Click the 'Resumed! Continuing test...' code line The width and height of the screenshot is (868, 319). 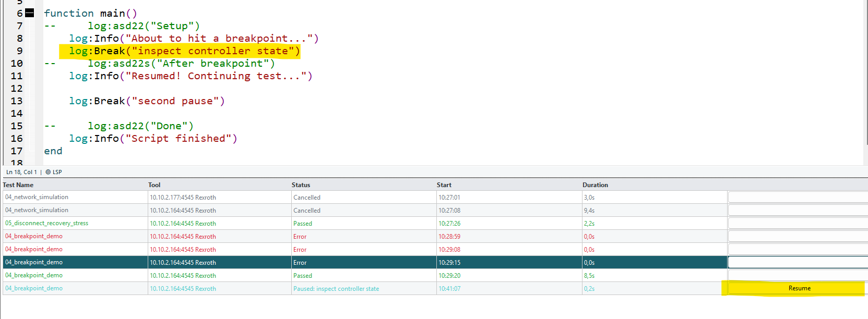coord(191,76)
